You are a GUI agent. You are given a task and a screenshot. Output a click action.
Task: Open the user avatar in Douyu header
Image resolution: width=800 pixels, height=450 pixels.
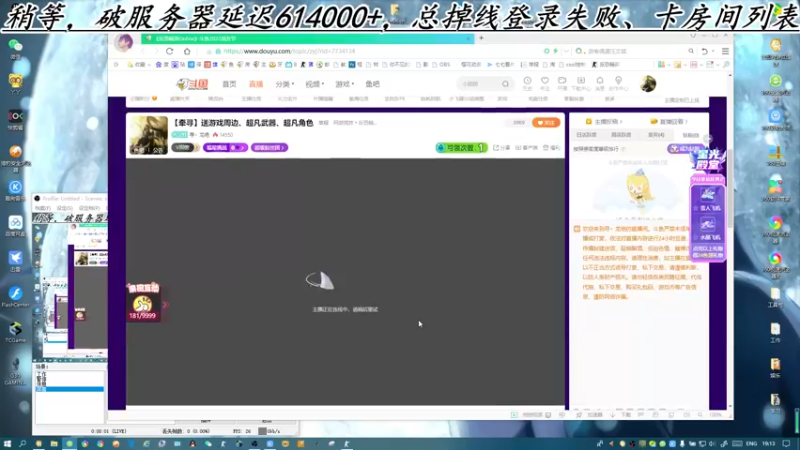pos(648,84)
